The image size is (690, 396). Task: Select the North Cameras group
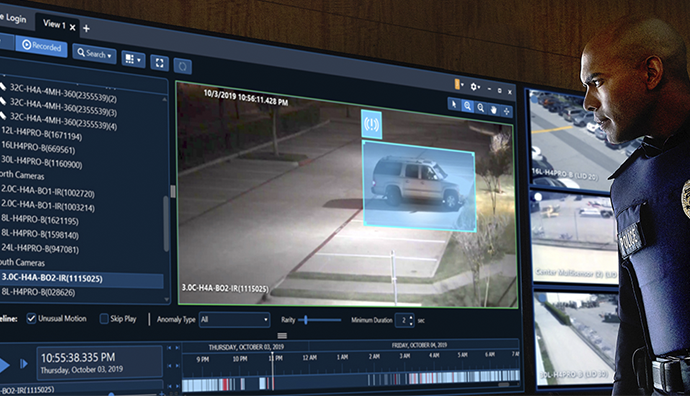pyautogui.click(x=22, y=175)
